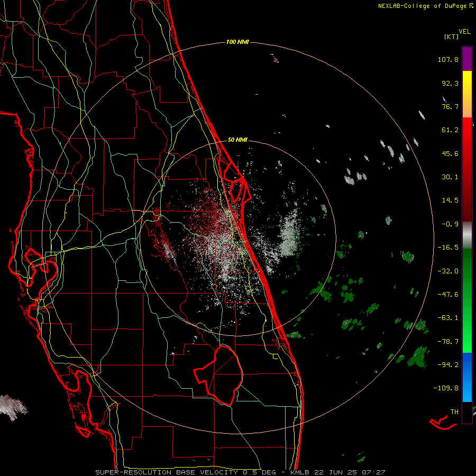Click the -0.9 legend value
Image resolution: width=476 pixels, height=476 pixels.
pyautogui.click(x=450, y=224)
